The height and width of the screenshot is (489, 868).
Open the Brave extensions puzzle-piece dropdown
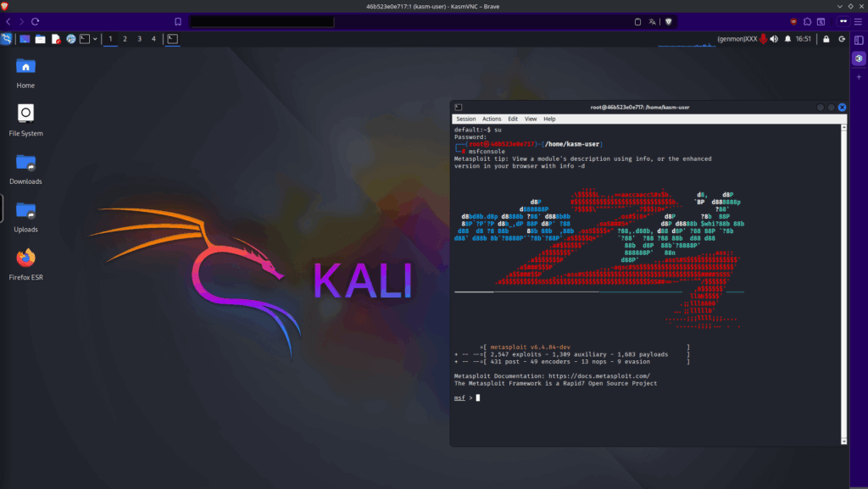pos(806,21)
